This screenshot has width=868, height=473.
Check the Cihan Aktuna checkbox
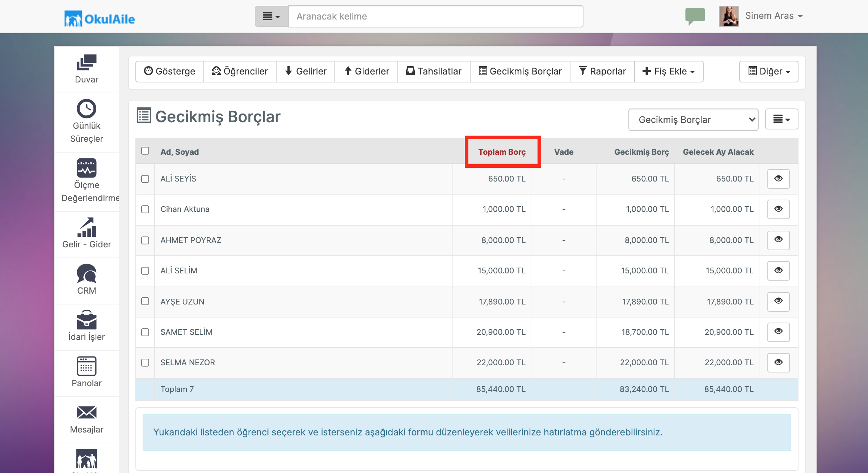coord(145,209)
